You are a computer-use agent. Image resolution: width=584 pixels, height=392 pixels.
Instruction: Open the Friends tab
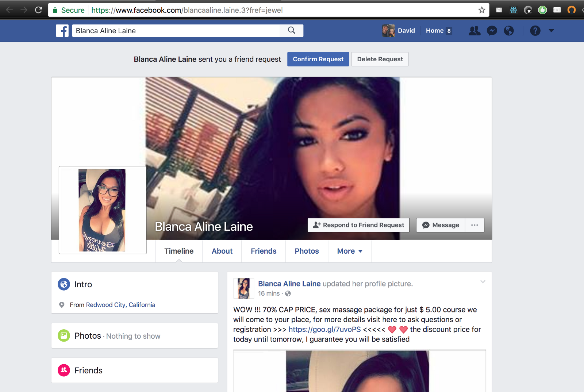click(264, 251)
